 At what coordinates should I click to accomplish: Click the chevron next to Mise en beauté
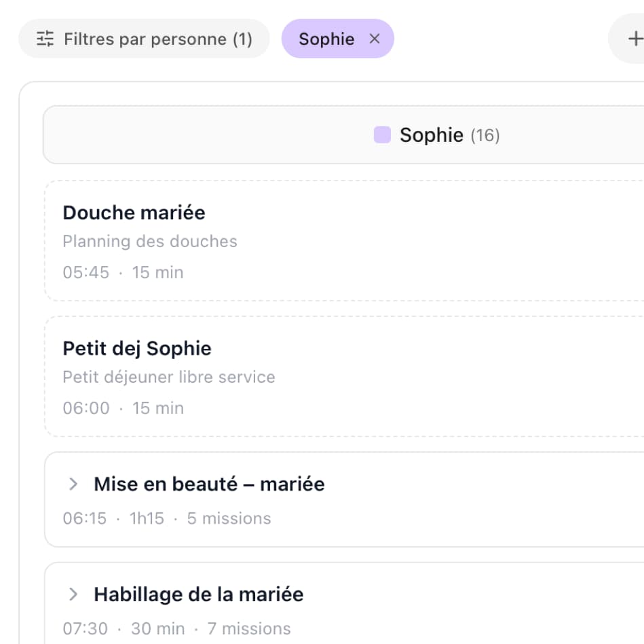tap(73, 484)
